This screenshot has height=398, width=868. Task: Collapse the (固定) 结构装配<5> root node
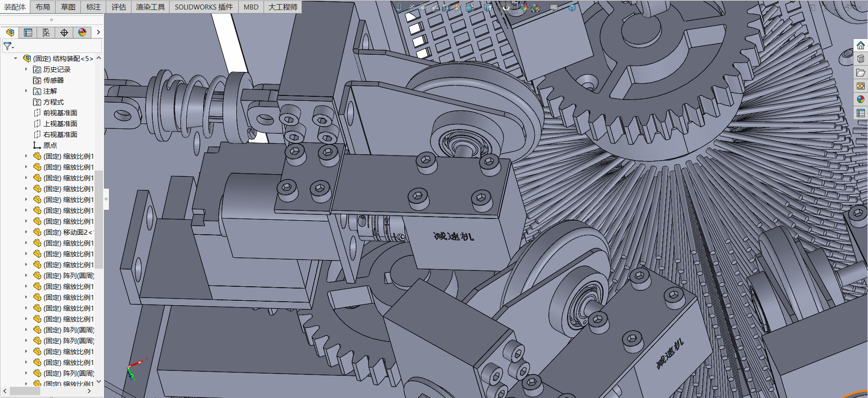point(16,58)
